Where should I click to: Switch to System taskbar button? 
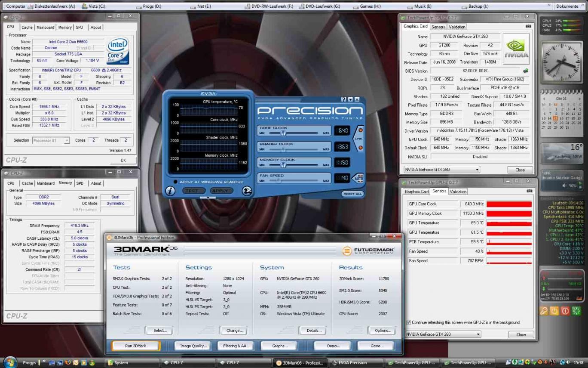[x=132, y=363]
